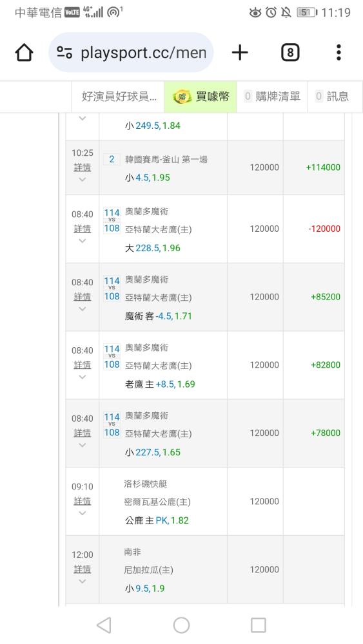The image size is (363, 644).
Task: Open 詳情 link for 10:25 race
Action: [x=83, y=167]
